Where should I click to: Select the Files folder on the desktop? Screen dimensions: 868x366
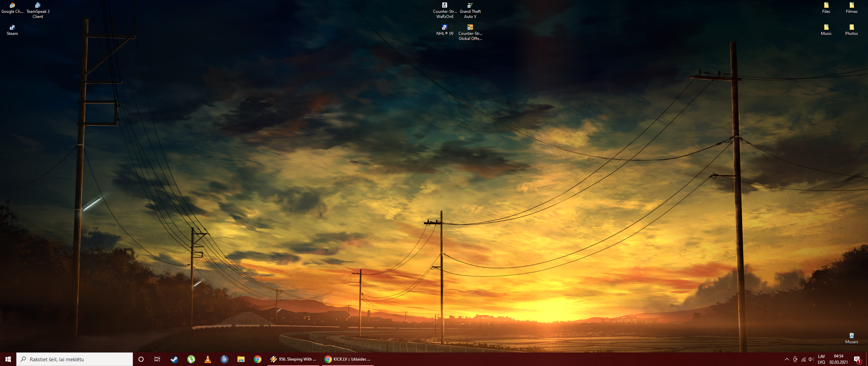click(x=826, y=8)
